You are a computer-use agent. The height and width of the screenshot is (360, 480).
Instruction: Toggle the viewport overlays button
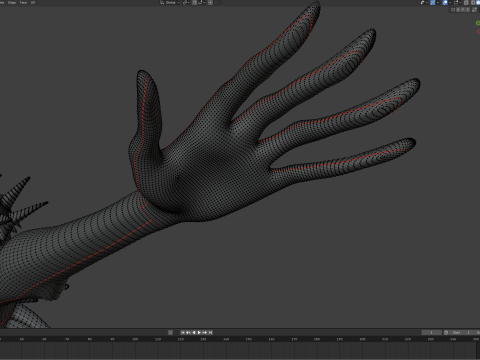click(445, 3)
